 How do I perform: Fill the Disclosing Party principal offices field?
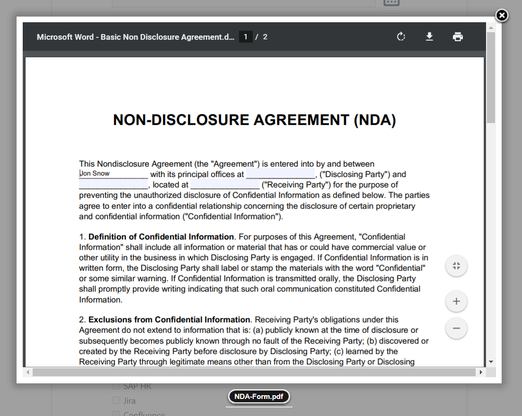[280, 174]
